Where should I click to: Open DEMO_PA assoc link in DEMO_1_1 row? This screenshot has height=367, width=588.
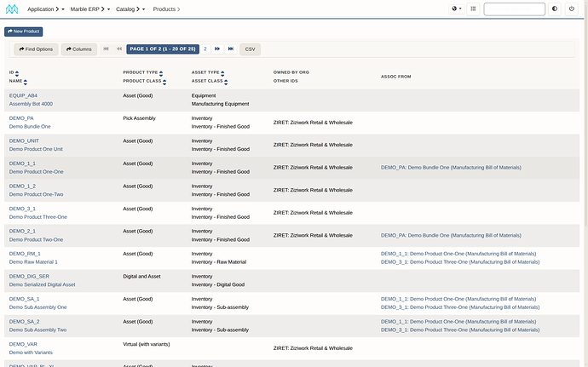(451, 168)
